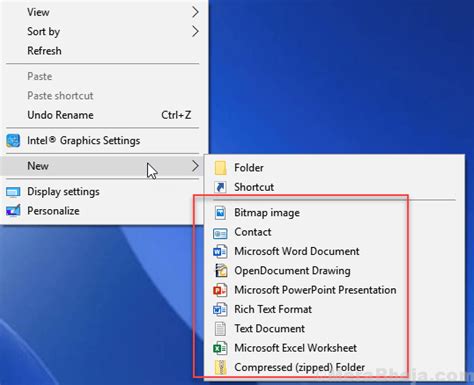Click the Ctrl+Z shortcut label
Screen dimensions: 474x385
point(176,115)
